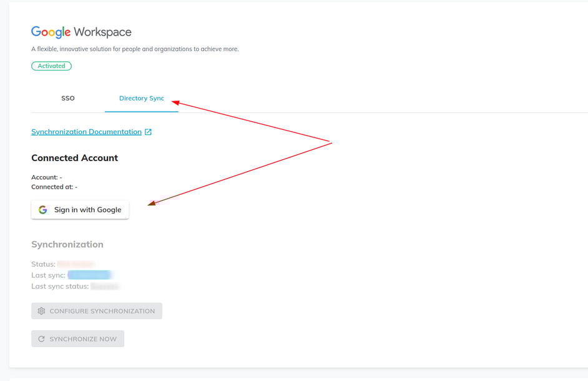588x381 pixels.
Task: Click the Configure Synchronization button
Action: coord(97,310)
